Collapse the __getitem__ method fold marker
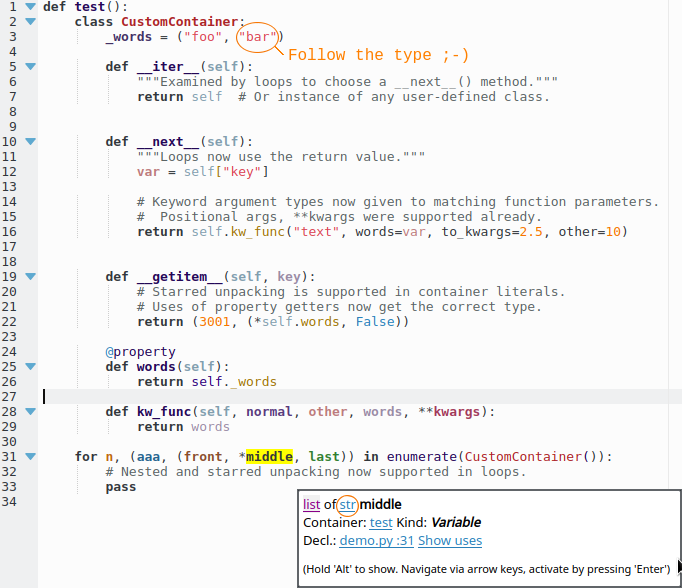Viewport: 682px width, 588px height. point(30,277)
